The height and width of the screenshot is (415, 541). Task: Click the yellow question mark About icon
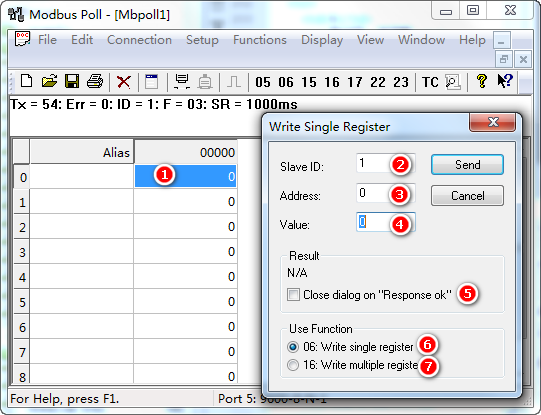coord(481,81)
